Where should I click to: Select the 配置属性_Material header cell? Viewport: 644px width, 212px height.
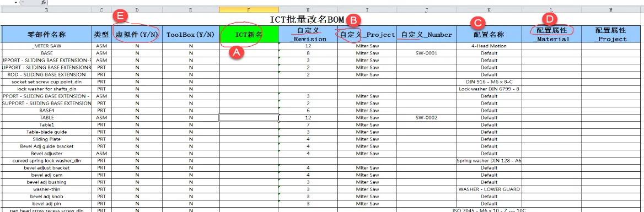[551, 35]
